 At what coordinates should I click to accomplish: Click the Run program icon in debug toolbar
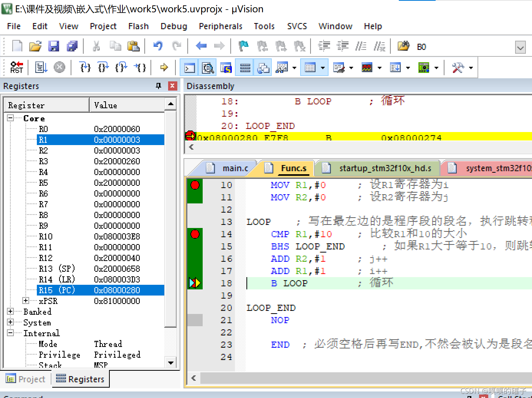tap(41, 68)
